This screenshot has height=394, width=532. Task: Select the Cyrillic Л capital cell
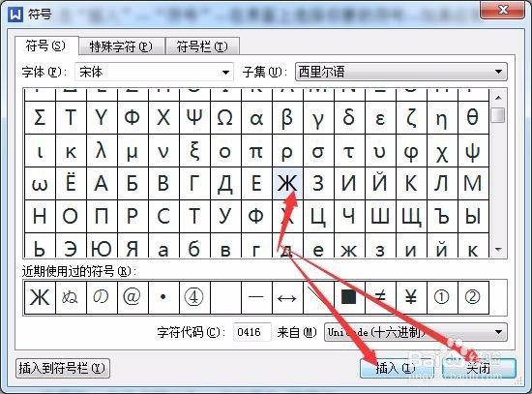(442, 183)
